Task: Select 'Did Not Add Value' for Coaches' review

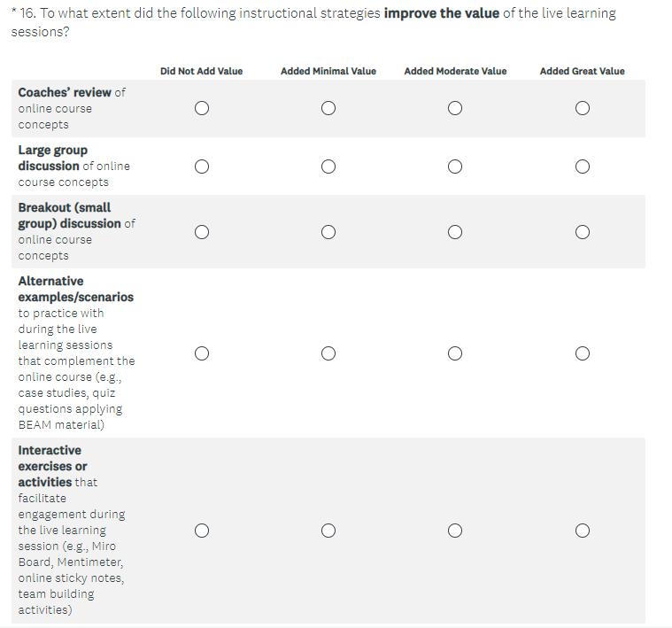Action: [202, 109]
